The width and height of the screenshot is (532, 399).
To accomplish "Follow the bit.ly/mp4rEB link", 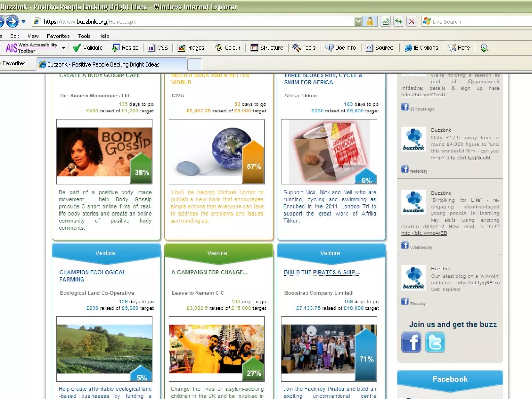I will coord(424,233).
